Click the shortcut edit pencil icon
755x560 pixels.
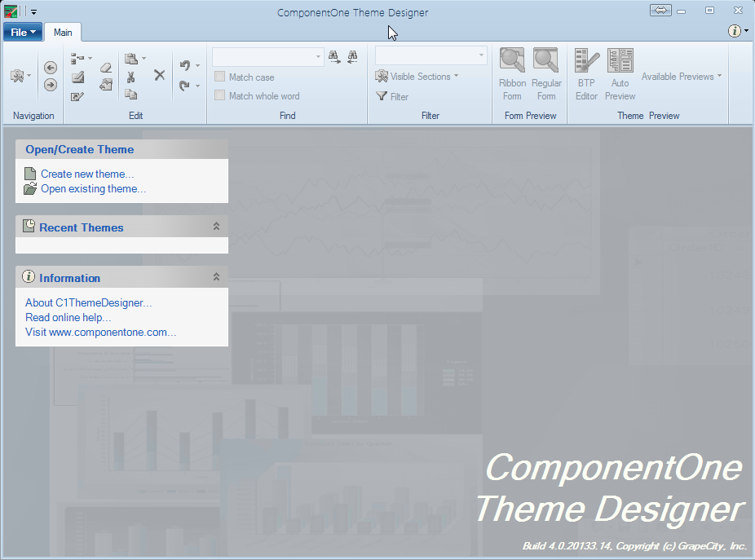pos(77,96)
